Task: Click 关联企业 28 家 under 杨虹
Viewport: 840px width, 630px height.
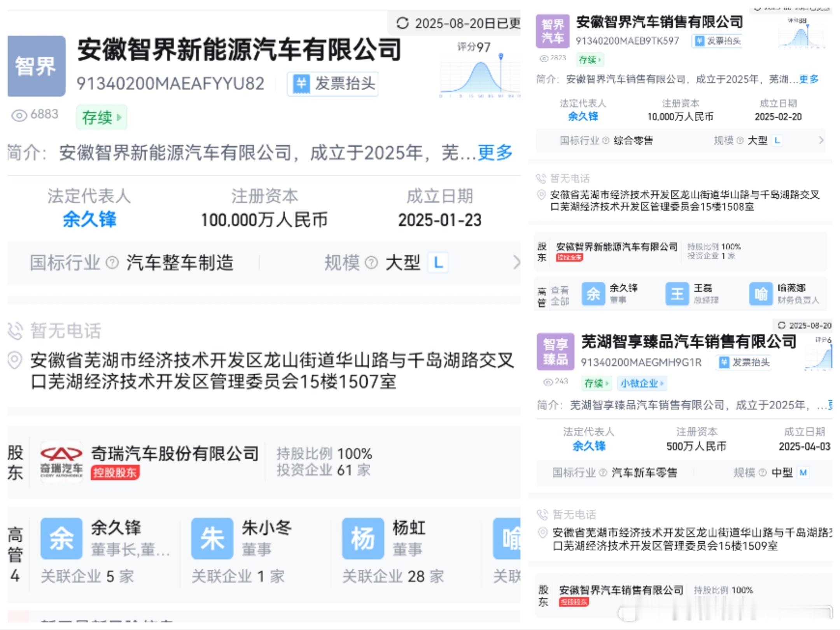Action: (393, 576)
